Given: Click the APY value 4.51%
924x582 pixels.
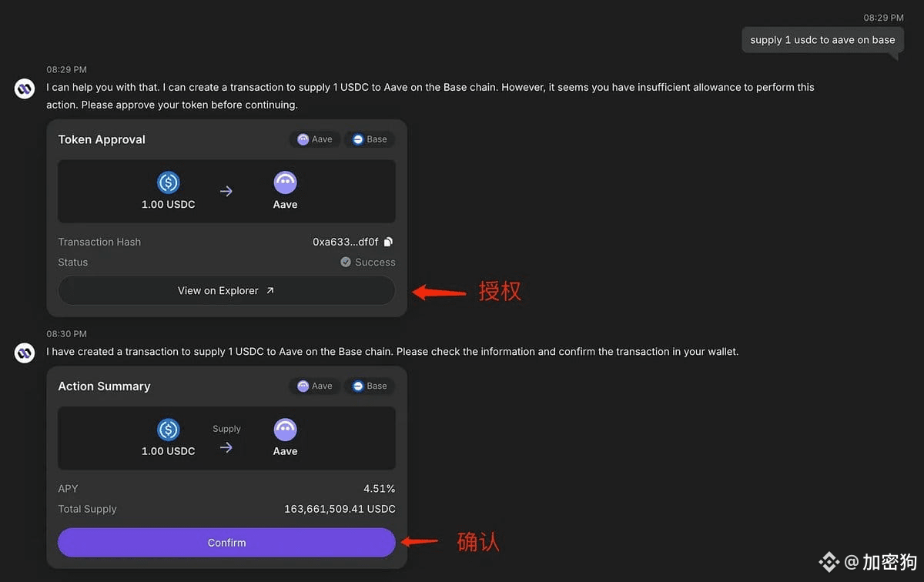Looking at the screenshot, I should 380,489.
